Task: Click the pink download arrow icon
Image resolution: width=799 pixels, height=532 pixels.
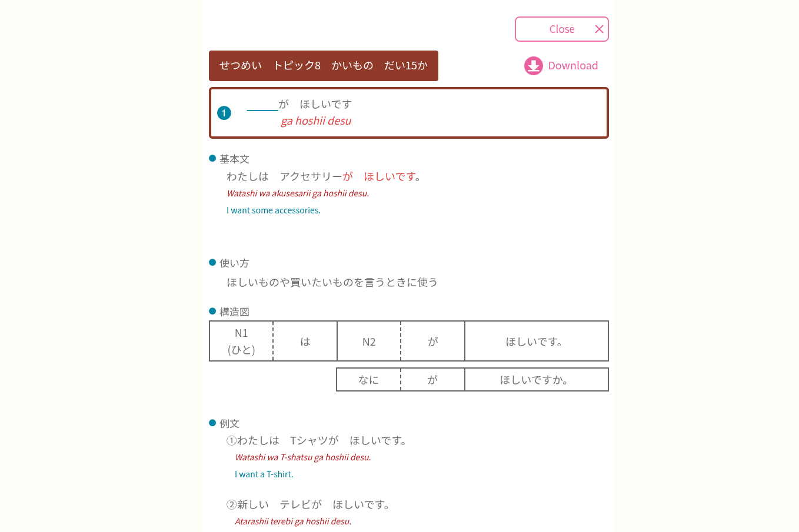Action: click(x=534, y=66)
